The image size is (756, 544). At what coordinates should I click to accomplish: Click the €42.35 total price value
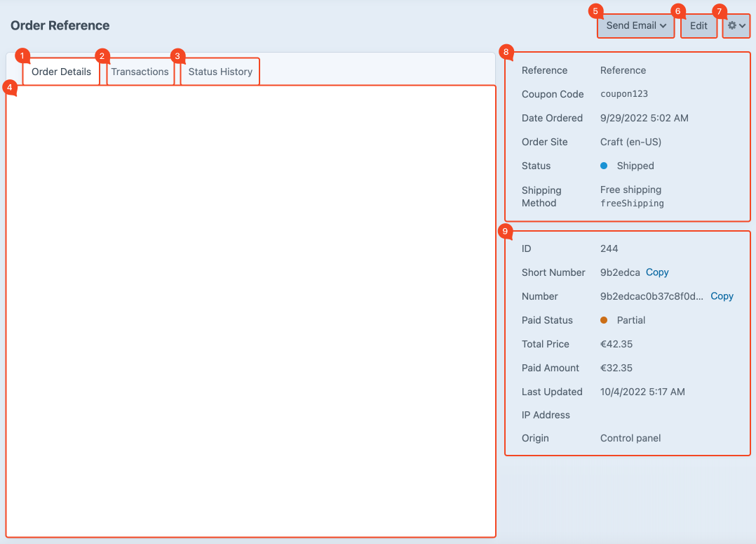click(x=616, y=344)
